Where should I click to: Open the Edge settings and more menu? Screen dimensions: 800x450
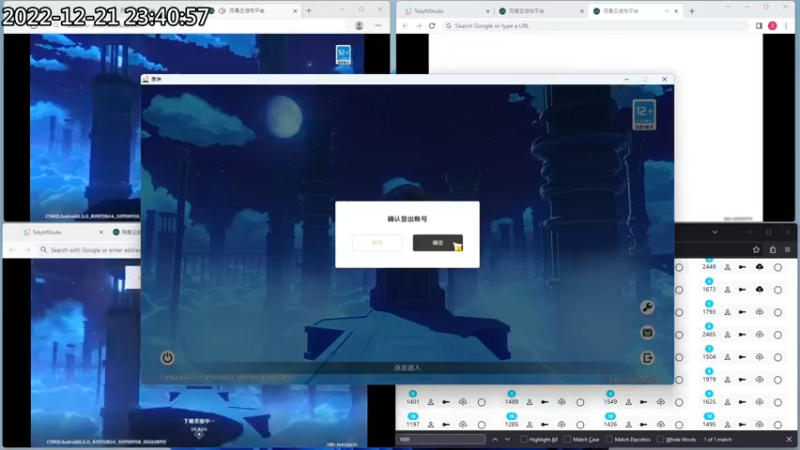(378, 26)
